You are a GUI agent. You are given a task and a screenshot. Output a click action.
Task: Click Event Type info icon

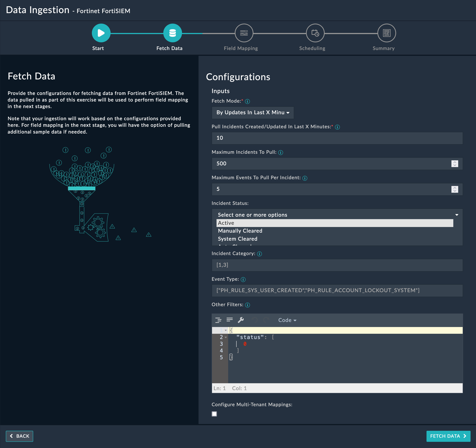(x=243, y=279)
